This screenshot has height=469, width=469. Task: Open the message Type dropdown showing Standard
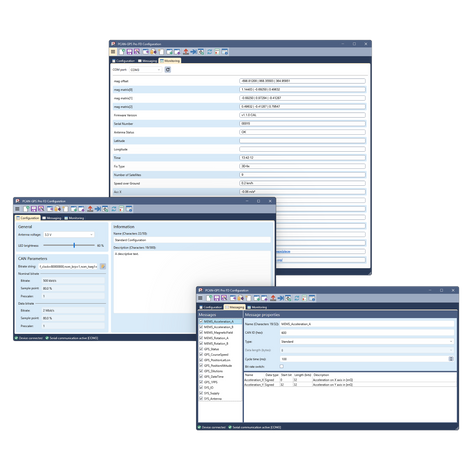pyautogui.click(x=367, y=341)
